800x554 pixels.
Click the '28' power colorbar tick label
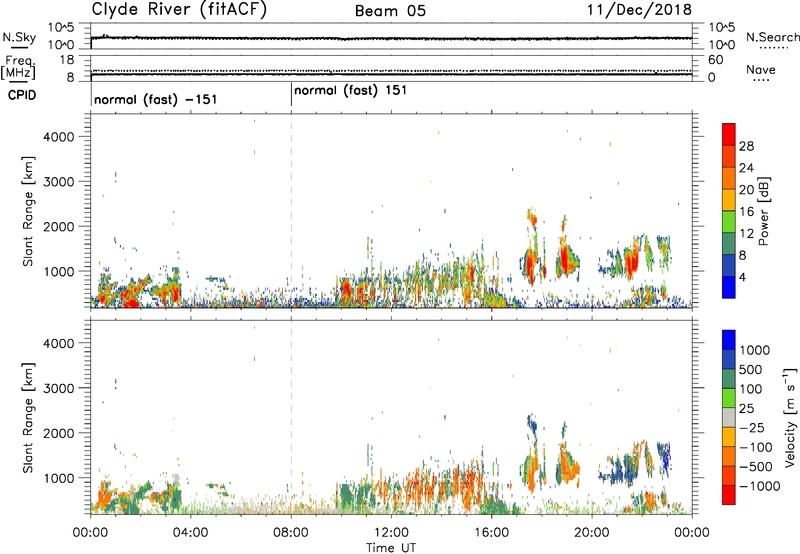[x=746, y=146]
